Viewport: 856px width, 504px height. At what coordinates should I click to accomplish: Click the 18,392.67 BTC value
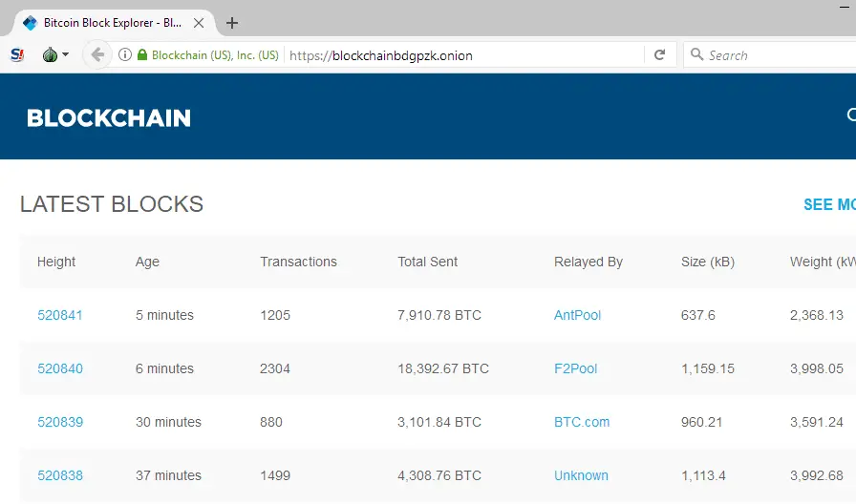point(443,368)
